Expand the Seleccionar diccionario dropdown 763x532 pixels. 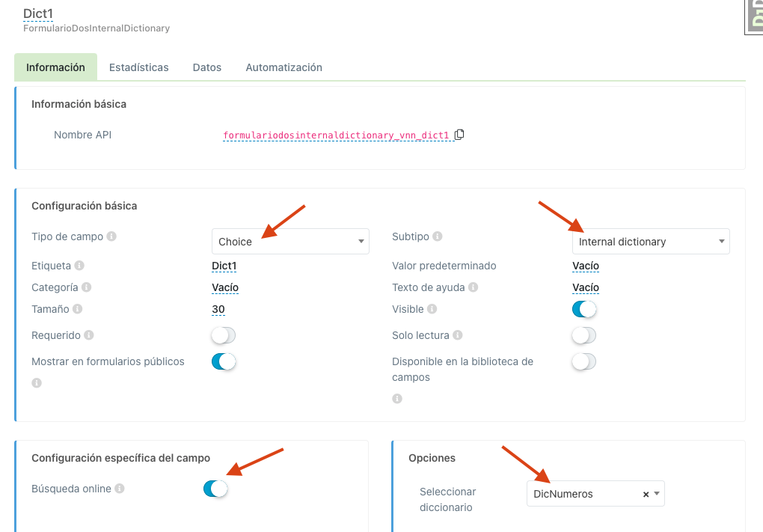tap(657, 494)
